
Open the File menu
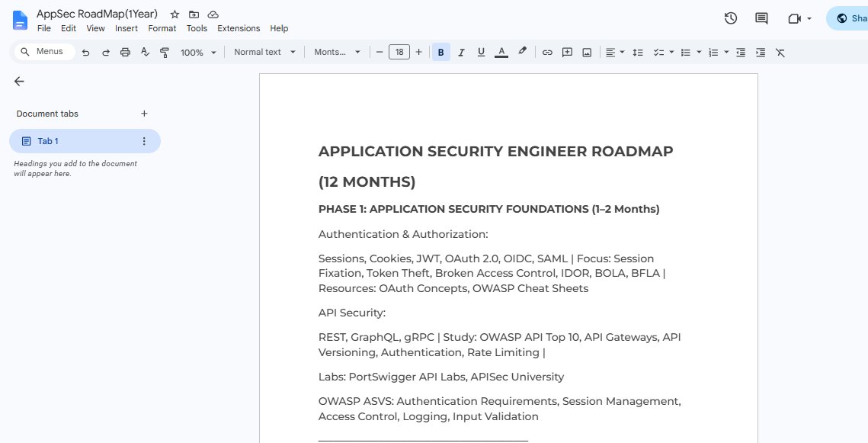(x=43, y=28)
